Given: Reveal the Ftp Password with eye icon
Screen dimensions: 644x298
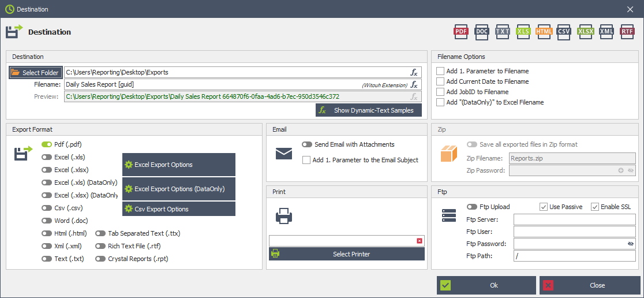Looking at the screenshot, I should pos(631,244).
